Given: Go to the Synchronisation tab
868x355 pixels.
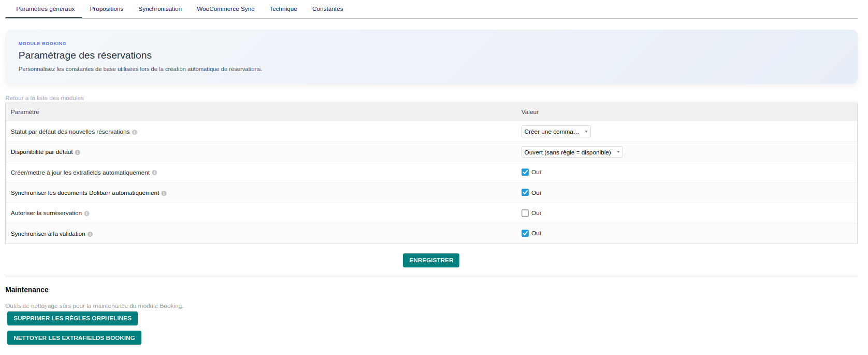Looking at the screenshot, I should pos(160,9).
